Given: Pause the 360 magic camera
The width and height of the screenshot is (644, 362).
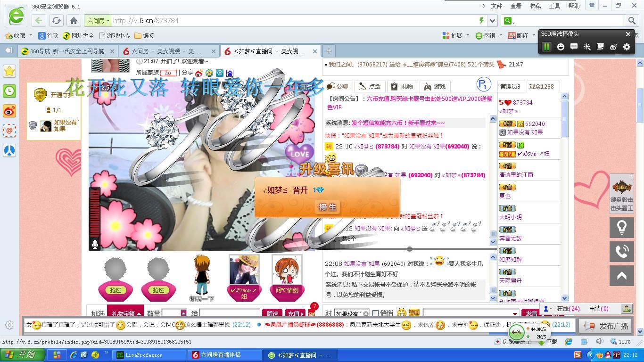Looking at the screenshot, I should click(546, 47).
